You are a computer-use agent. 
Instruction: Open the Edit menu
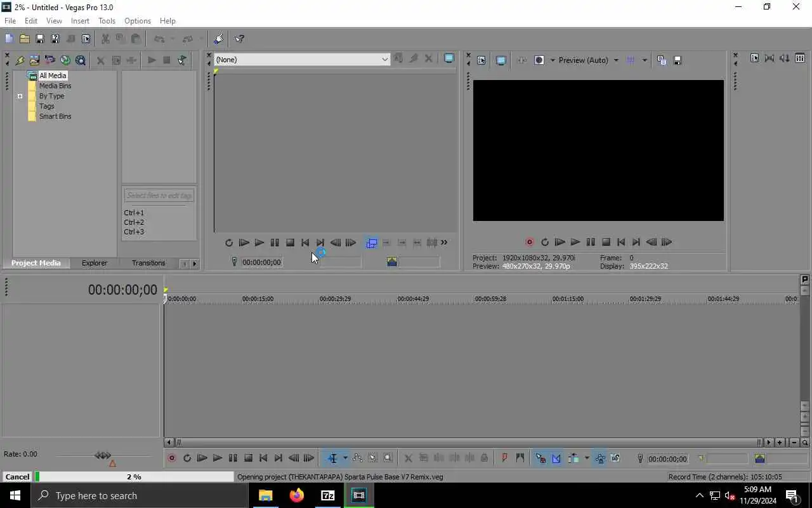pyautogui.click(x=31, y=21)
